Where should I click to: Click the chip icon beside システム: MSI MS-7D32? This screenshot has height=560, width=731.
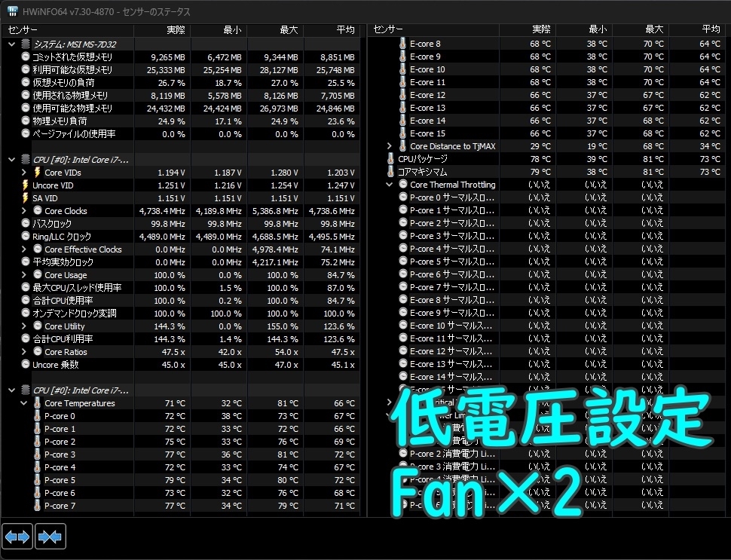click(x=24, y=44)
